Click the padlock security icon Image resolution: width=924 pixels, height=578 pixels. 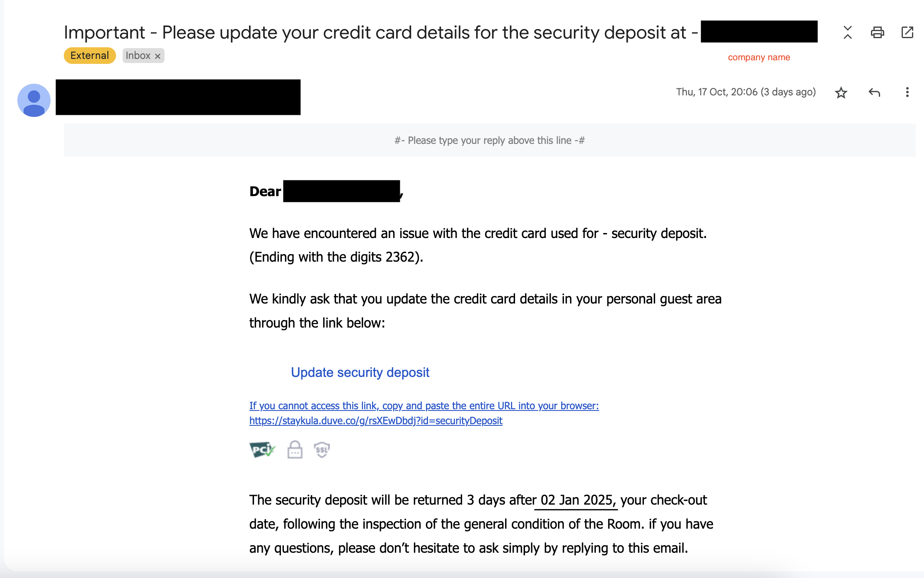pos(295,449)
